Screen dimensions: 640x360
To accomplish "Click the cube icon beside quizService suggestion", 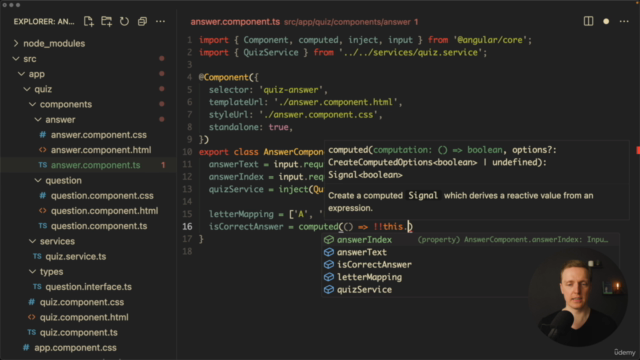I will (x=329, y=289).
